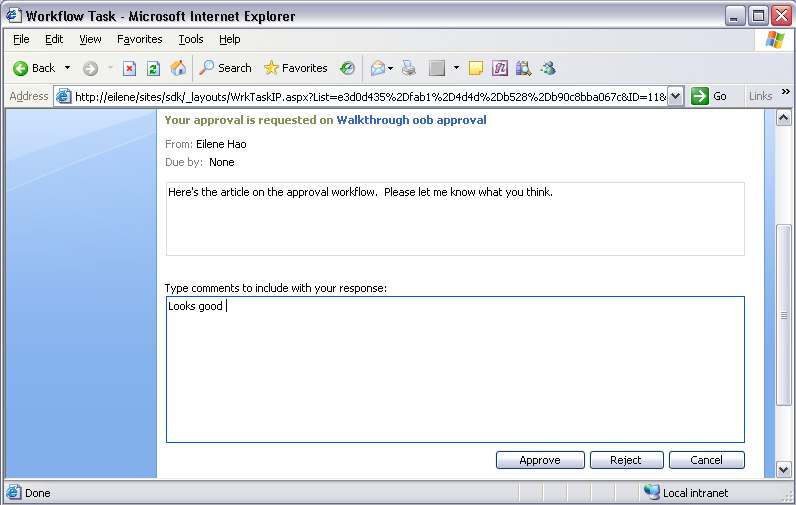Open the Tools menu
Screen dimensions: 796x505
point(191,39)
